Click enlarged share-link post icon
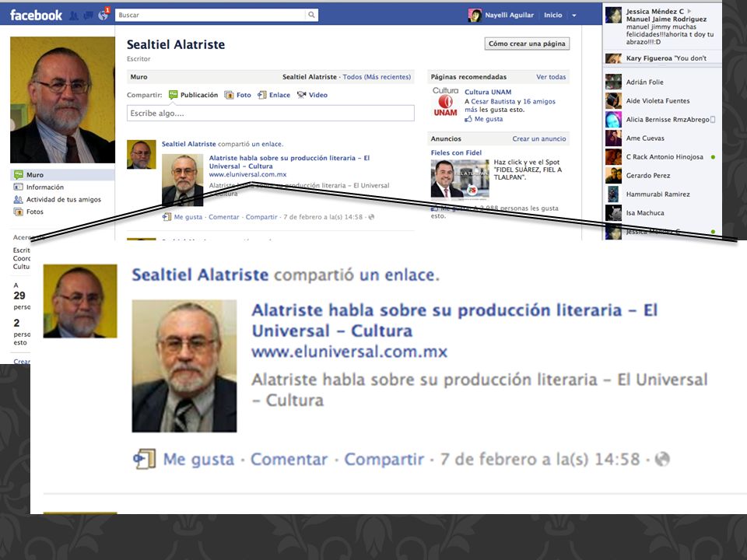 (145, 459)
